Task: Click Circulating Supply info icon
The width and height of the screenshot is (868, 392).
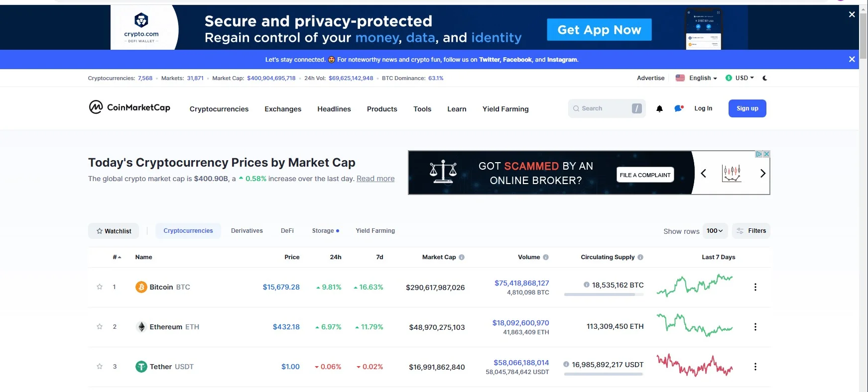Action: click(640, 257)
